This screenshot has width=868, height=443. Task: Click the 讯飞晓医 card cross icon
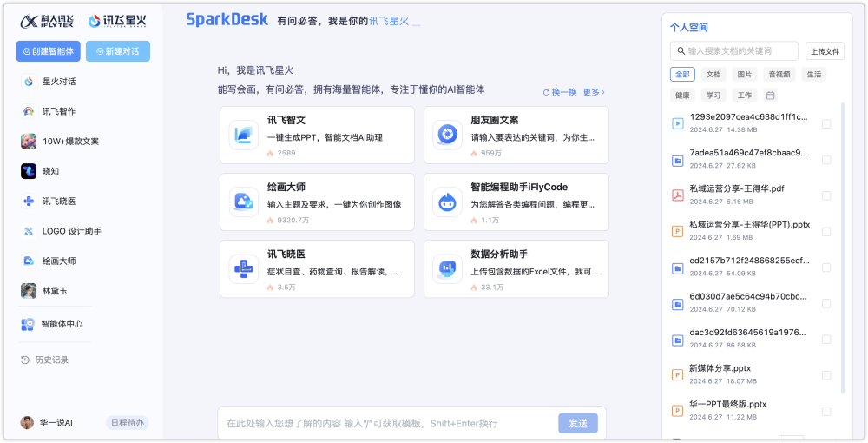click(244, 268)
